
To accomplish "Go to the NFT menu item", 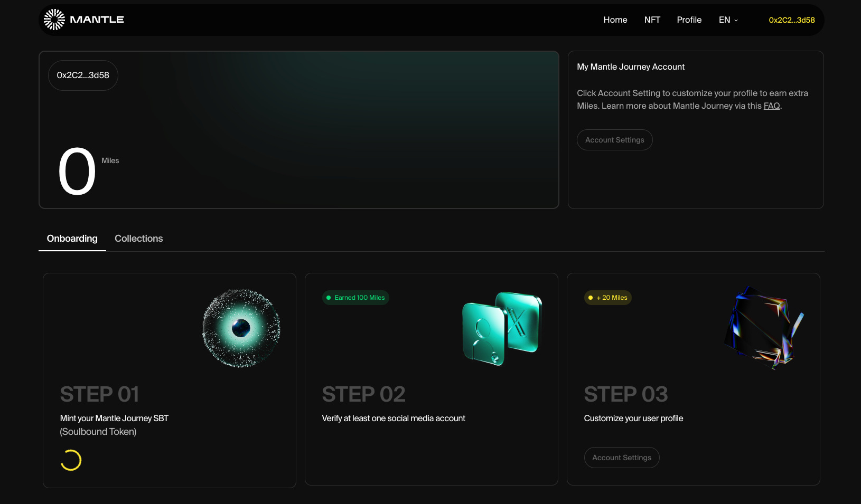I will [652, 20].
